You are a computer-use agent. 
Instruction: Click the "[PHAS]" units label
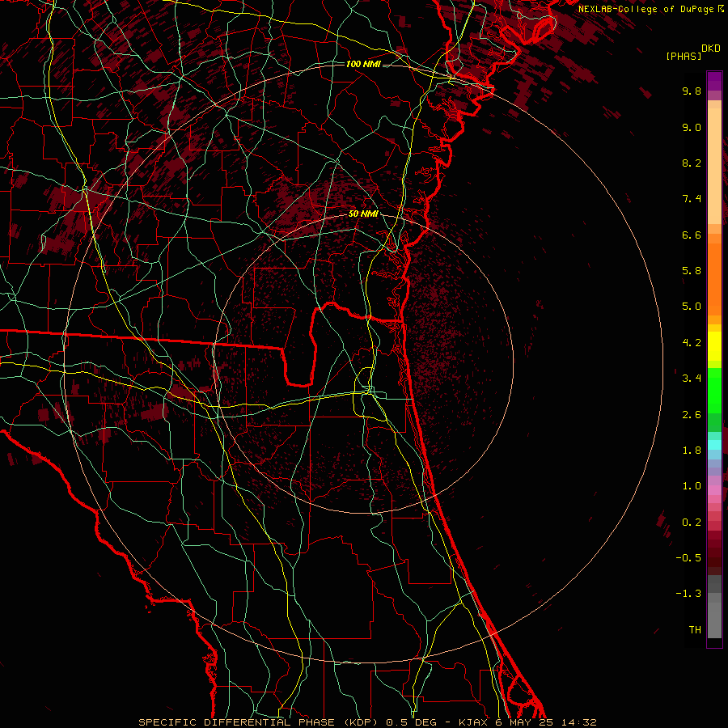click(684, 57)
